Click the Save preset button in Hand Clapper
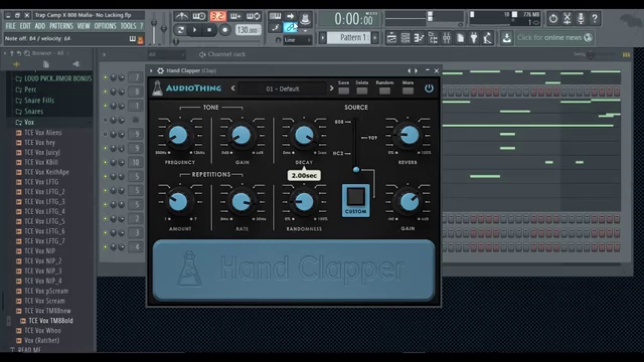 tap(344, 90)
